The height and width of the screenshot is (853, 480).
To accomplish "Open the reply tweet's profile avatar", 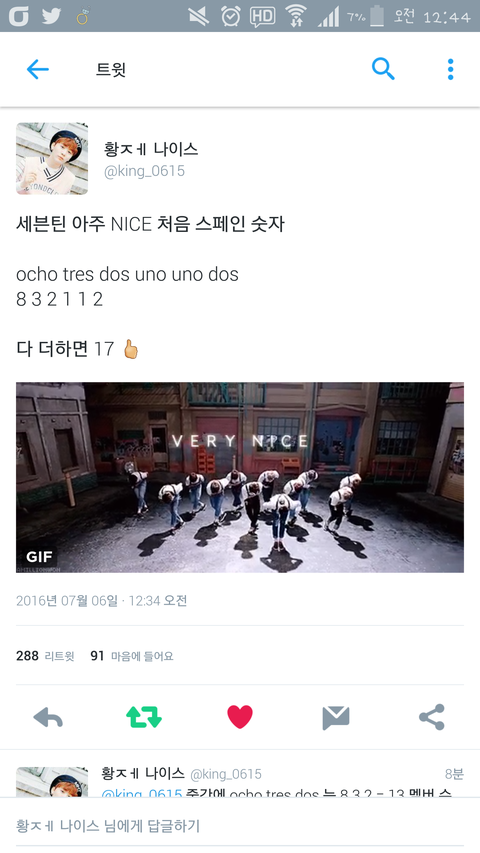I will 52,782.
